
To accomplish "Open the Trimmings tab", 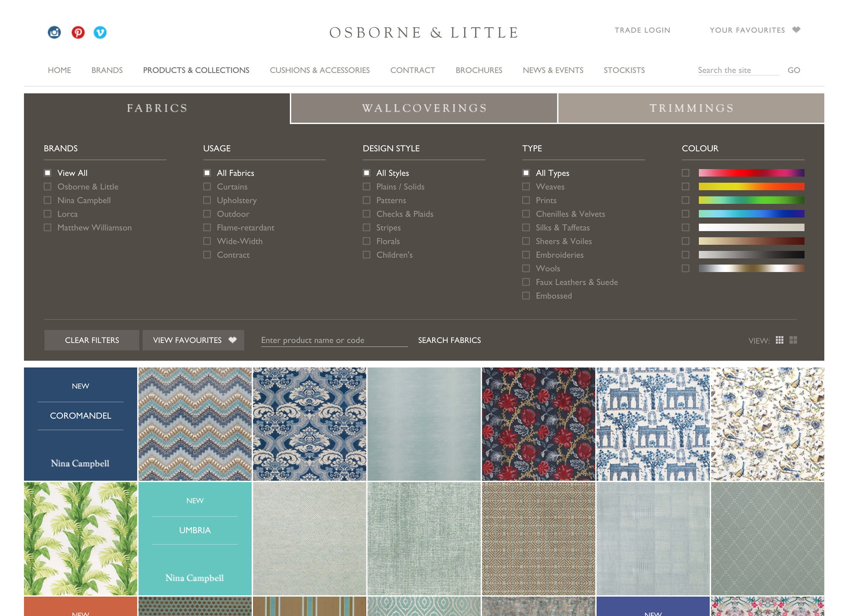I will 691,108.
